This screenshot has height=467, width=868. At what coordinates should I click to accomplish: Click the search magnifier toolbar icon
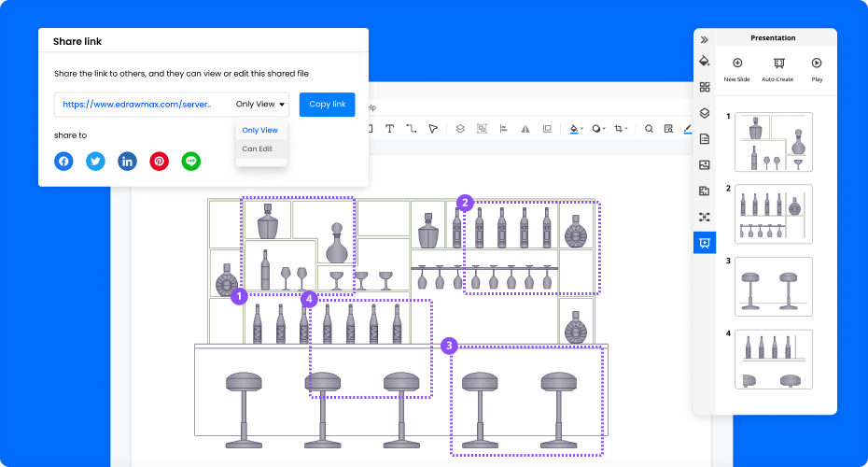(649, 129)
